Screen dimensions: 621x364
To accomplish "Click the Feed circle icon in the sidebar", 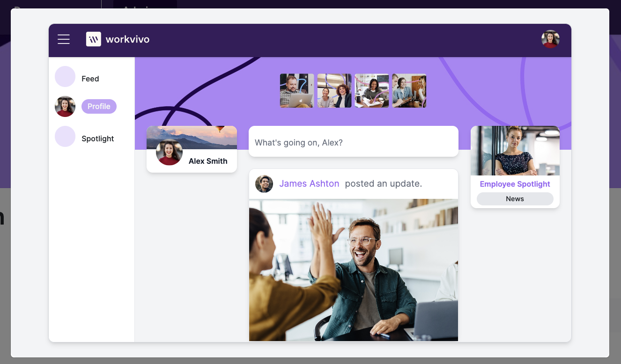I will [x=65, y=77].
